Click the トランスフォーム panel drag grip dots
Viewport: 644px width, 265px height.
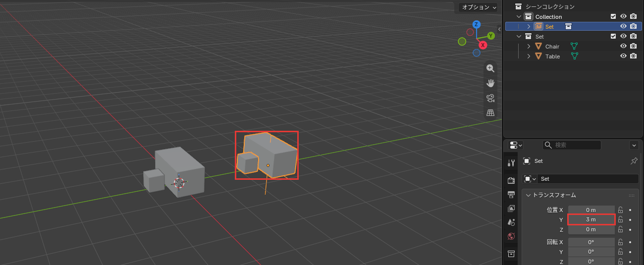[632, 195]
